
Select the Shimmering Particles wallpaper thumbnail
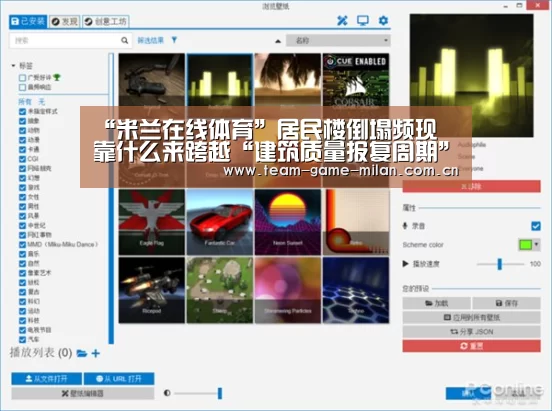click(x=288, y=290)
